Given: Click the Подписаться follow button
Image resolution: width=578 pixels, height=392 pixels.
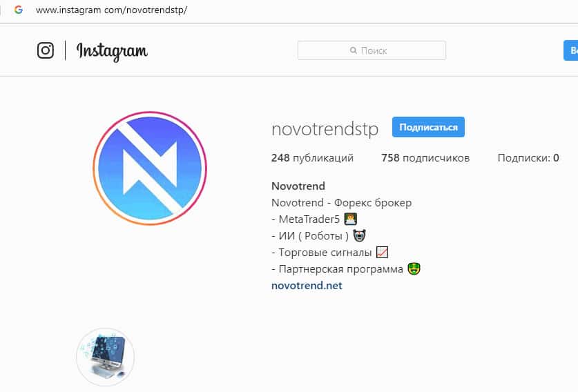Looking at the screenshot, I should pyautogui.click(x=428, y=127).
